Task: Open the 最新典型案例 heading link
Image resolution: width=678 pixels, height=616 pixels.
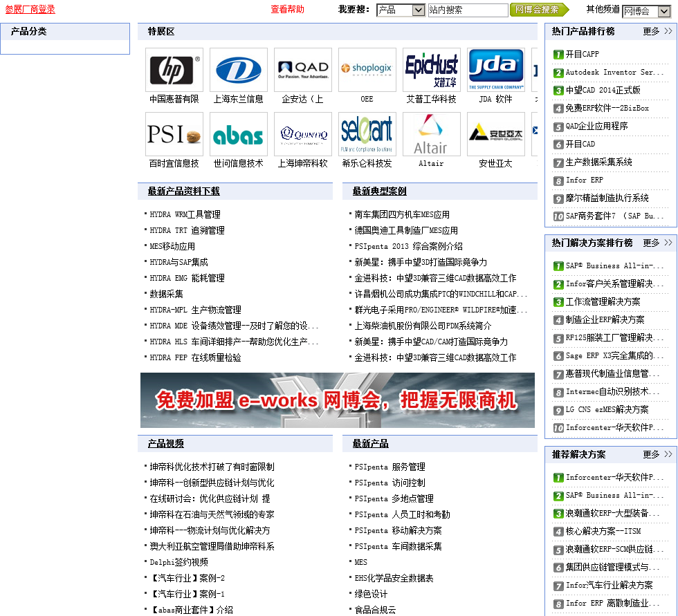Action: click(x=380, y=191)
